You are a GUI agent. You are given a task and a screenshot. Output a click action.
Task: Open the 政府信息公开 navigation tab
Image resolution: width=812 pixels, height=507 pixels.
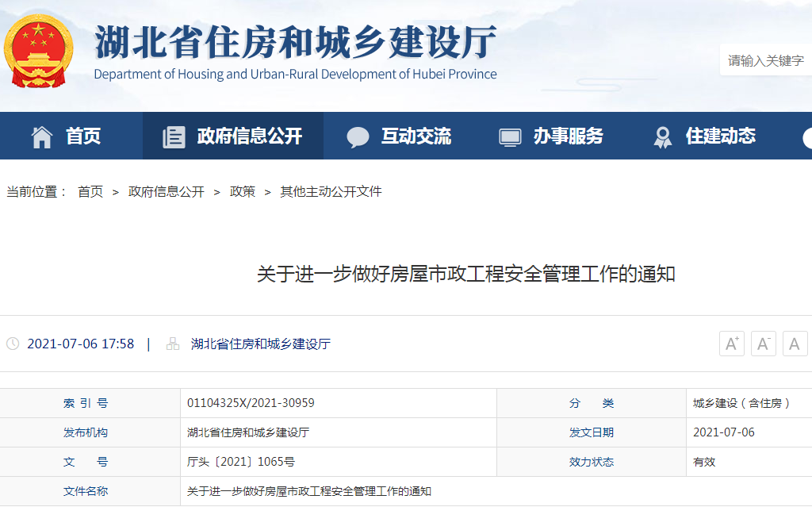pyautogui.click(x=233, y=136)
